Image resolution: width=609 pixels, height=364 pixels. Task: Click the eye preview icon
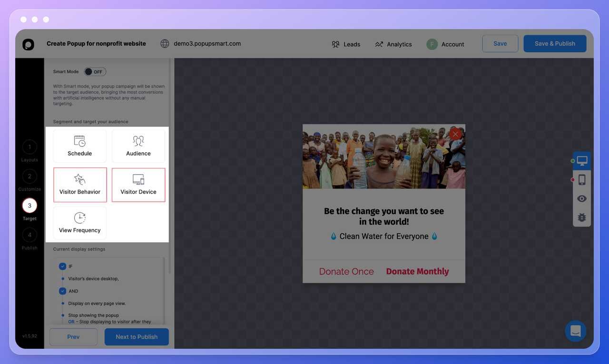pyautogui.click(x=582, y=199)
